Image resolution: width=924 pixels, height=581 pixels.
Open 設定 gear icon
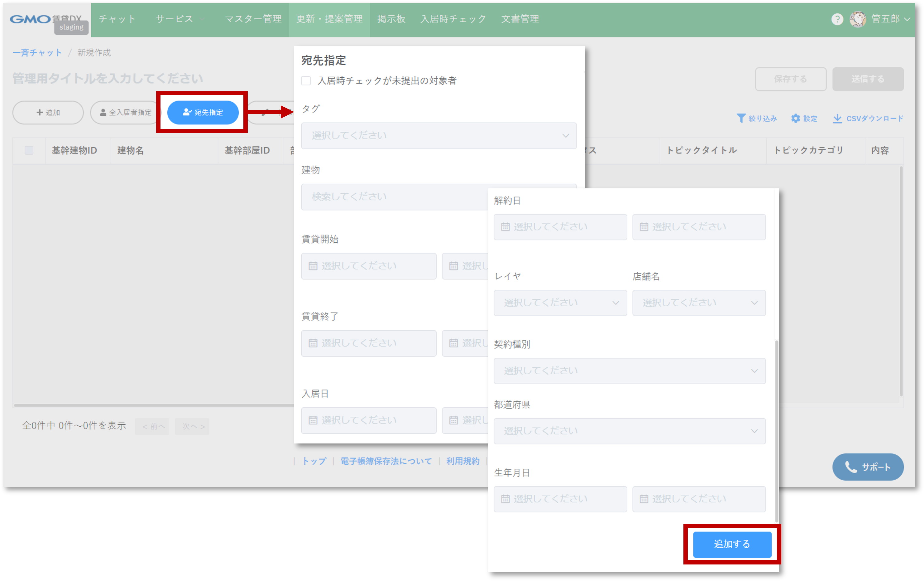point(796,118)
